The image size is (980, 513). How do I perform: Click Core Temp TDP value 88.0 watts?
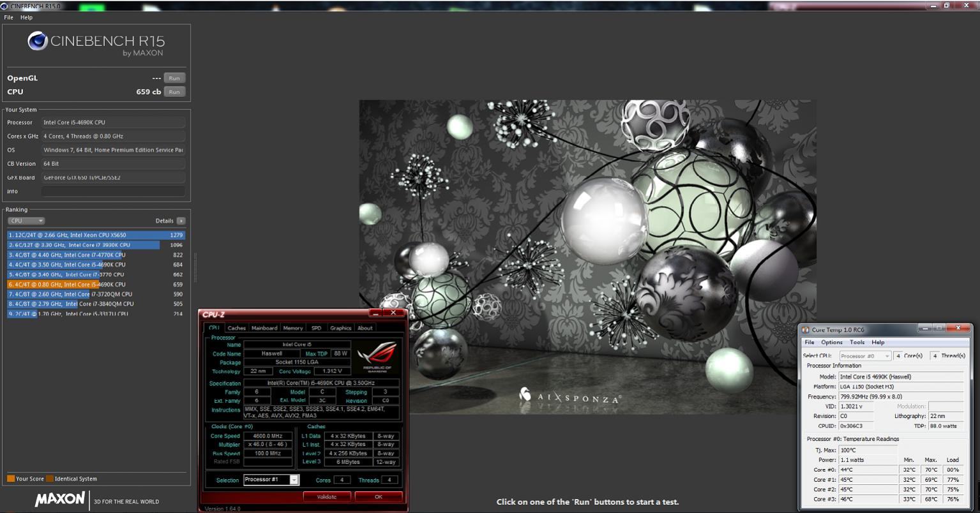coord(946,426)
